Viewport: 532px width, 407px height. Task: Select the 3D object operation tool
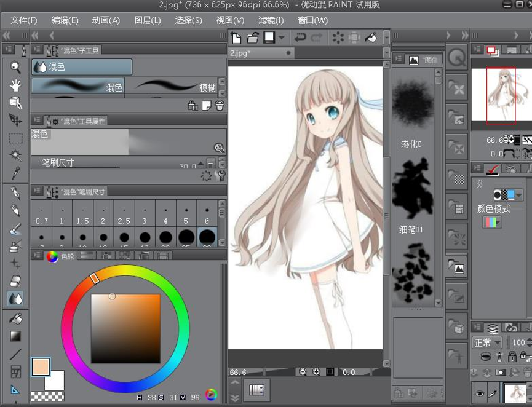tap(15, 103)
